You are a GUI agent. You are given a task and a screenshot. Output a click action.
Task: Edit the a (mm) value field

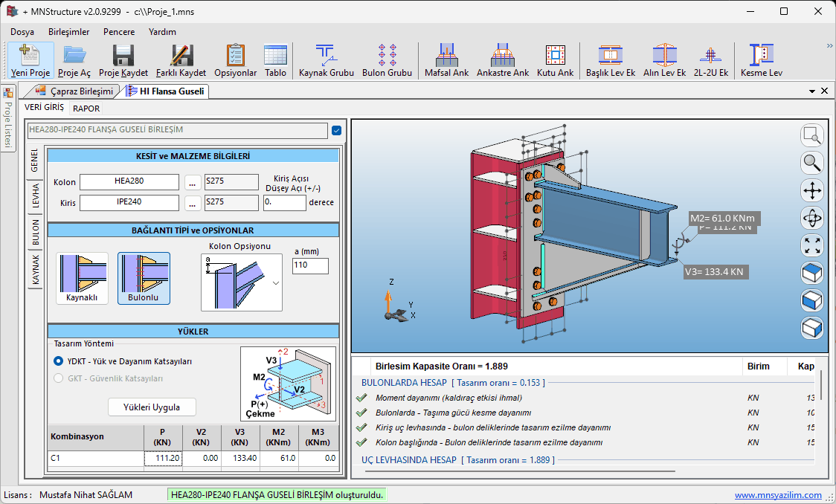pos(310,266)
